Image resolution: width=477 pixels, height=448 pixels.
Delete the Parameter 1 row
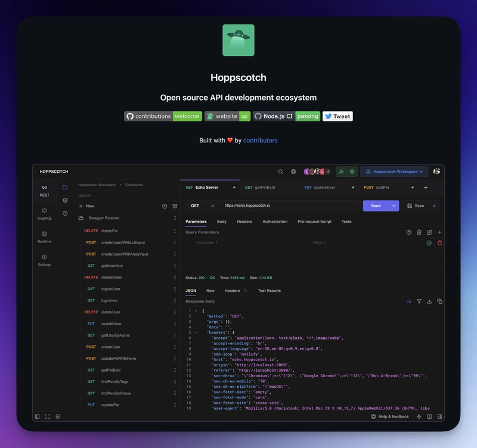pyautogui.click(x=439, y=243)
